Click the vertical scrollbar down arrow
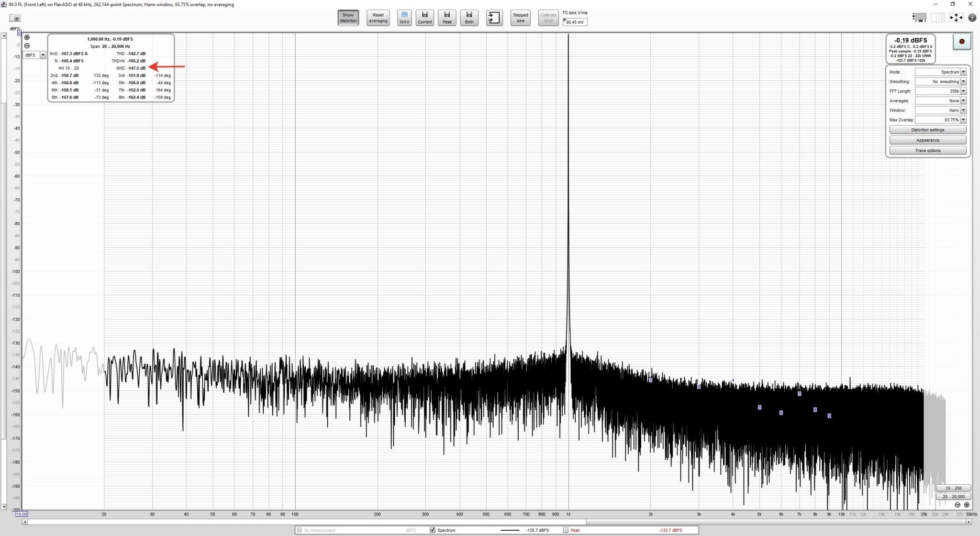The image size is (980, 536). [x=4, y=506]
